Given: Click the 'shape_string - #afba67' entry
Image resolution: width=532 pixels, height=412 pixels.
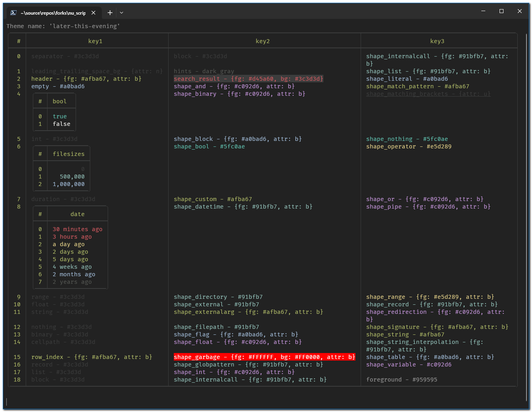Looking at the screenshot, I should 405,334.
